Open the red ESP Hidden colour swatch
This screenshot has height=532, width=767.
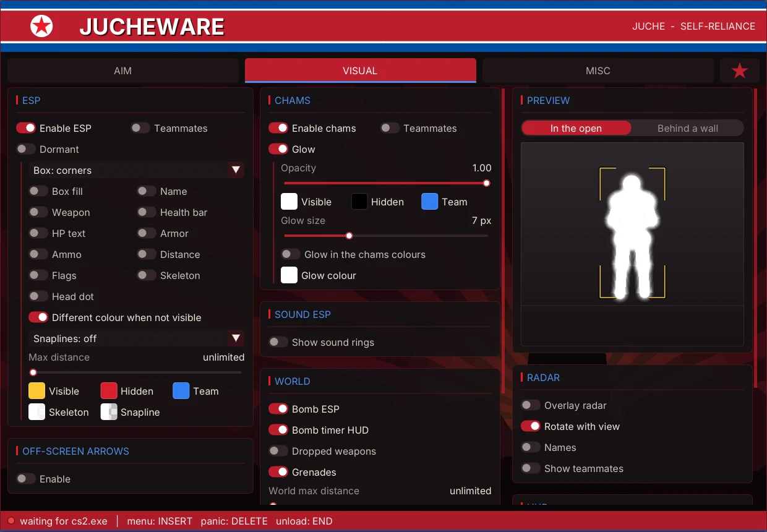click(109, 391)
